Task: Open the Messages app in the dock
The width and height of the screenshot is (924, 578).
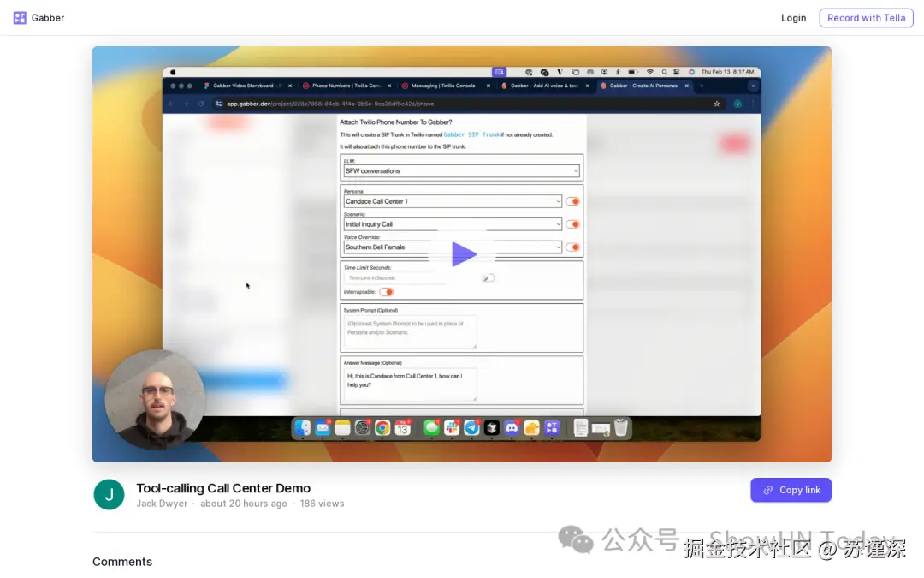Action: (430, 427)
